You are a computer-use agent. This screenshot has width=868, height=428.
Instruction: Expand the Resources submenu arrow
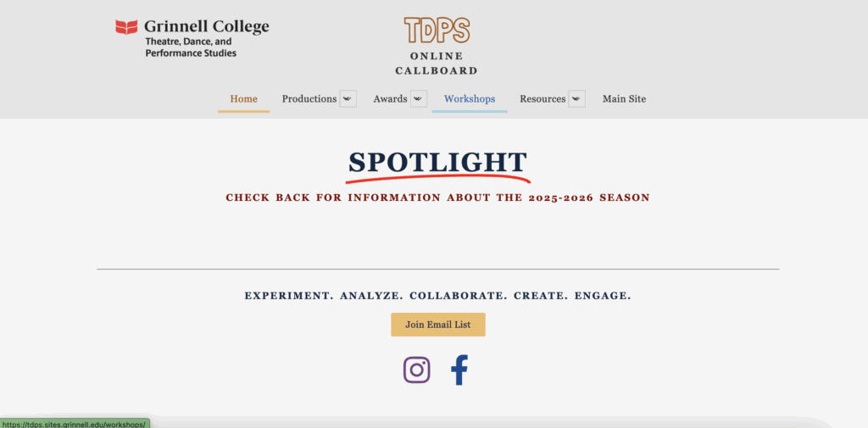click(576, 99)
